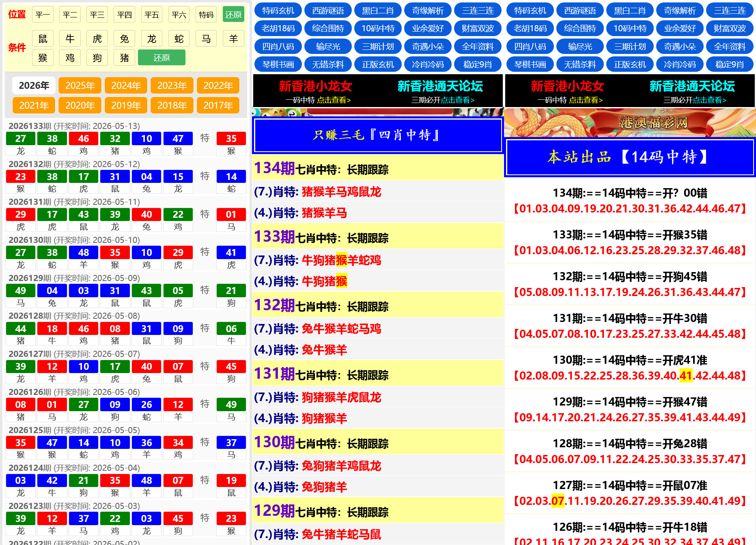Filter by zodiac 鸡
This screenshot has height=545, width=756.
(x=70, y=58)
